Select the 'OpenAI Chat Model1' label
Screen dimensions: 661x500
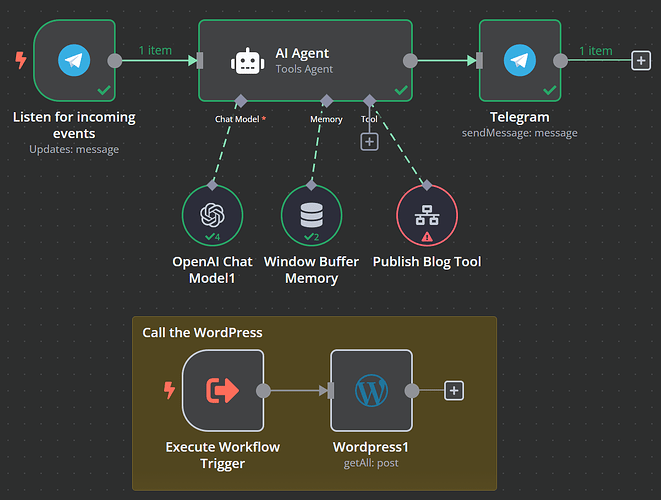[212, 270]
